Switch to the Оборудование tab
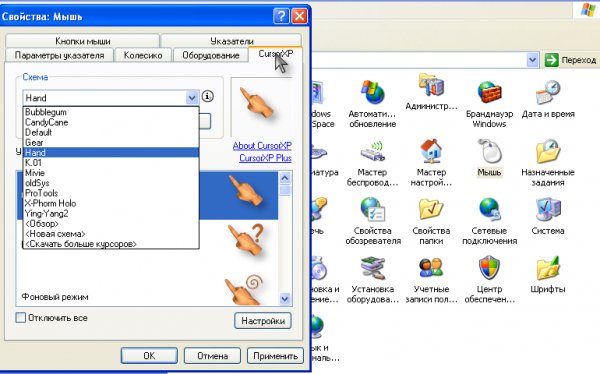The image size is (600, 374). pos(210,55)
